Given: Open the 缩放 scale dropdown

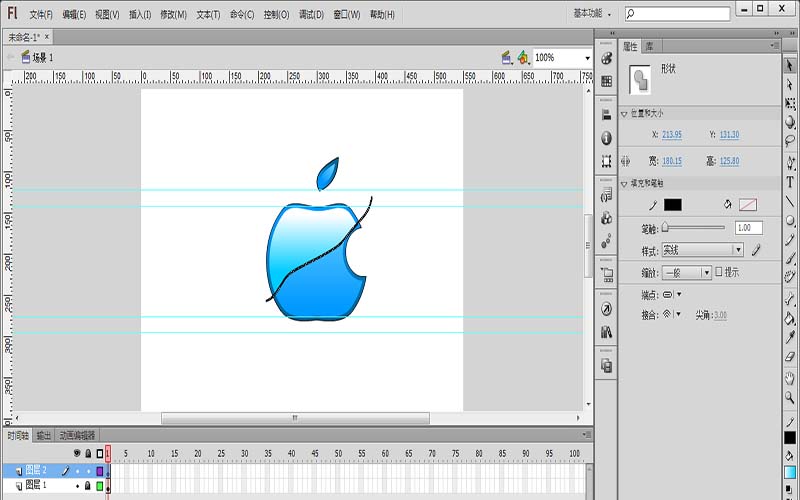Looking at the screenshot, I should click(x=686, y=272).
